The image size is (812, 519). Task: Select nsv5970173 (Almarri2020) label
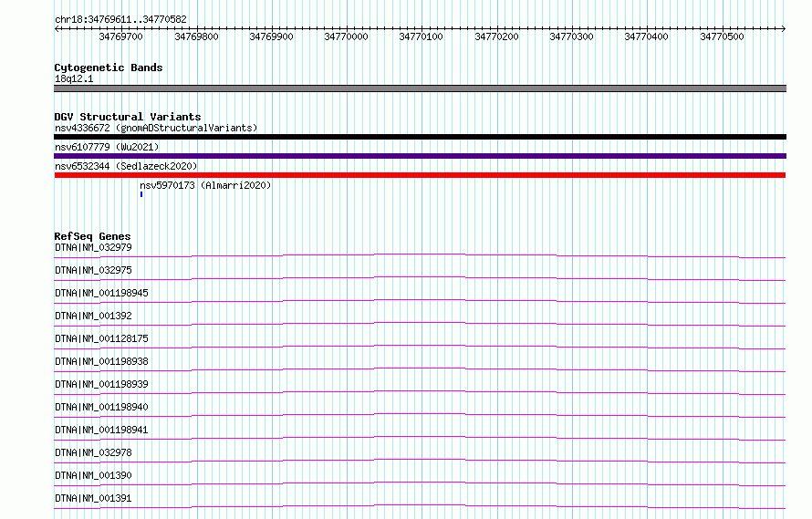coord(205,185)
